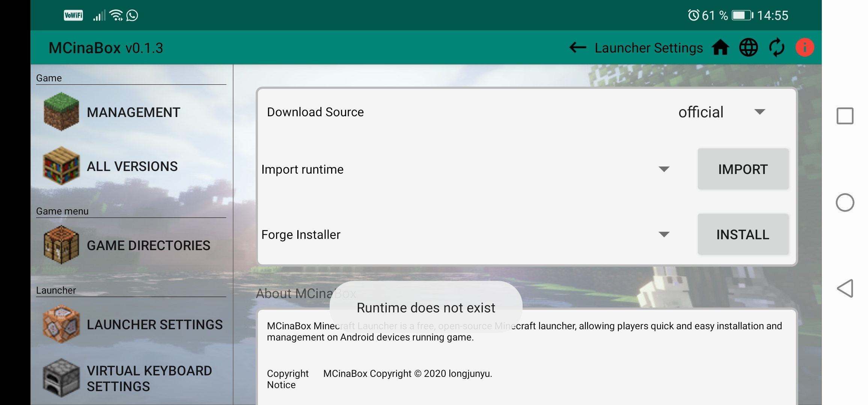
Task: Open the red info icon
Action: pos(805,48)
